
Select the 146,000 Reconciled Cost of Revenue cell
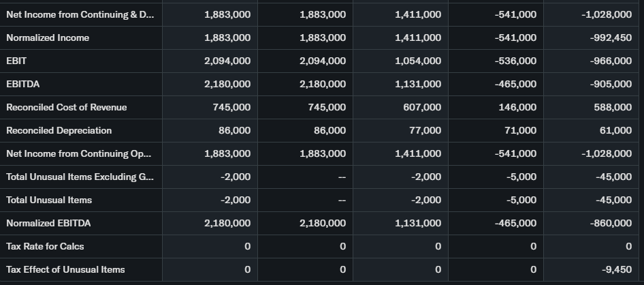coord(517,108)
